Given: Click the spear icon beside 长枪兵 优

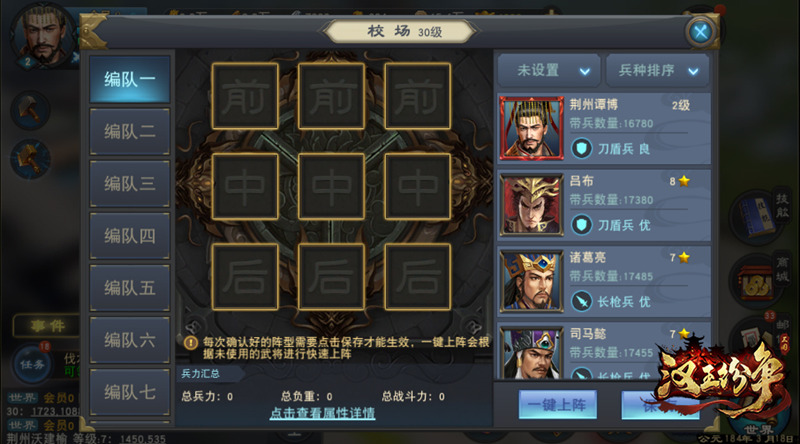Looking at the screenshot, I should 581,302.
